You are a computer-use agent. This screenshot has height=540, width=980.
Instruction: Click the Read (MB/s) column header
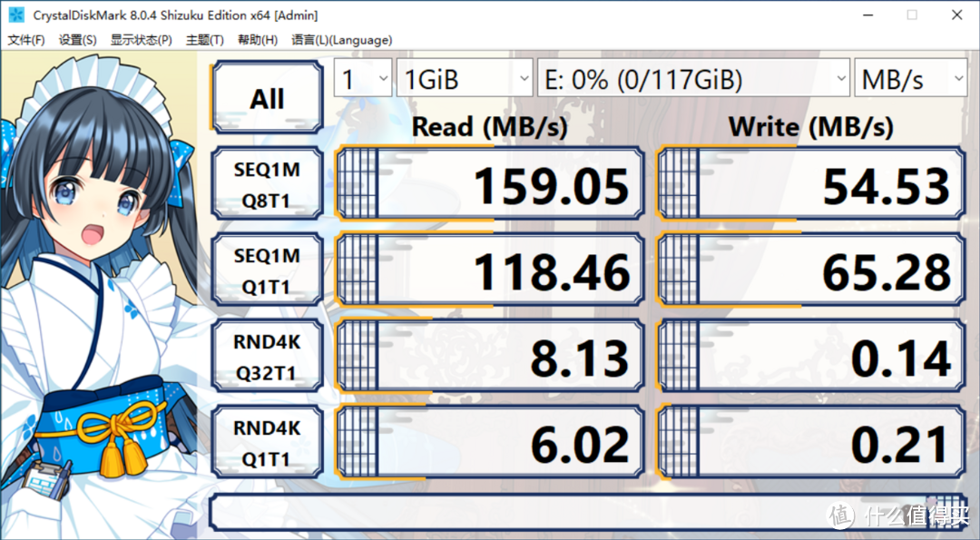(490, 127)
